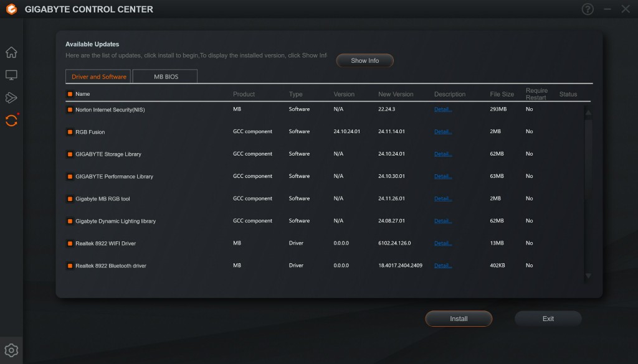638x364 pixels.
Task: Open Detail link for GIGABYTE Storage Library
Action: [443, 154]
